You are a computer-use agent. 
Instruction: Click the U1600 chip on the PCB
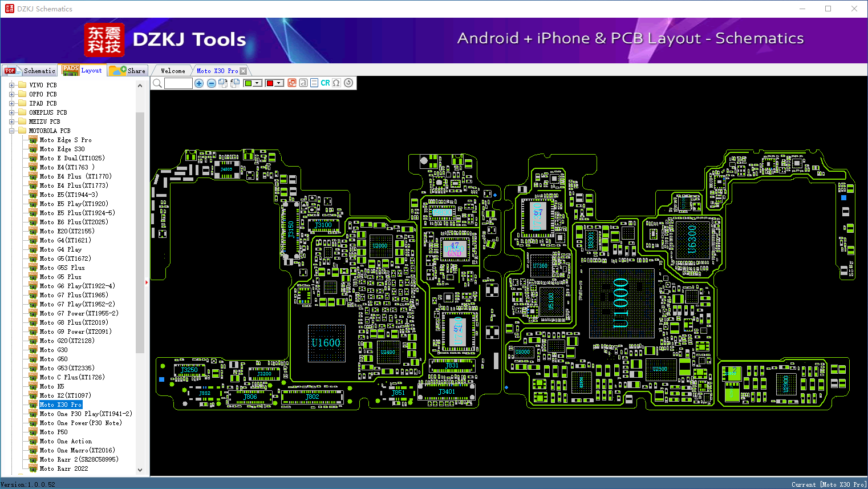tap(326, 343)
